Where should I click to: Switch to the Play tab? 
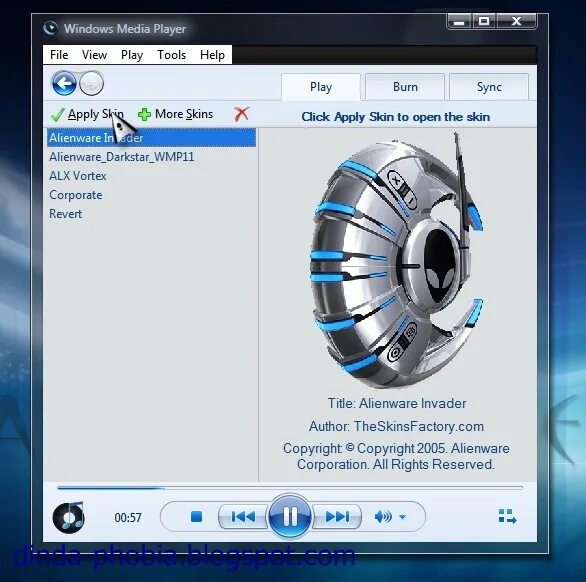pos(321,87)
